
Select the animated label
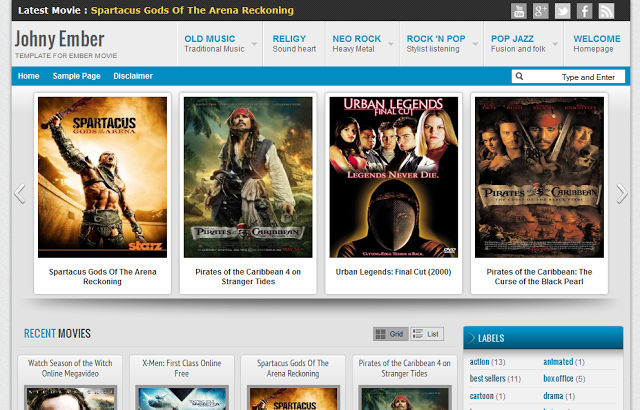click(558, 362)
